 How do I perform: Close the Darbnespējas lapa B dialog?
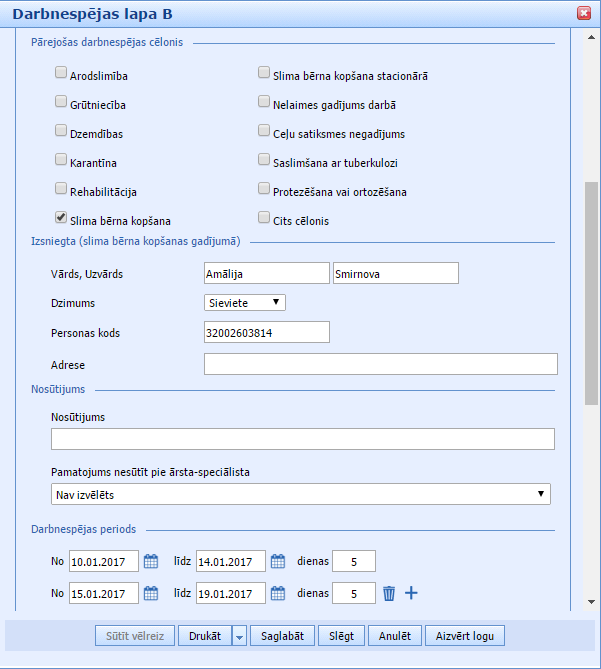point(583,13)
